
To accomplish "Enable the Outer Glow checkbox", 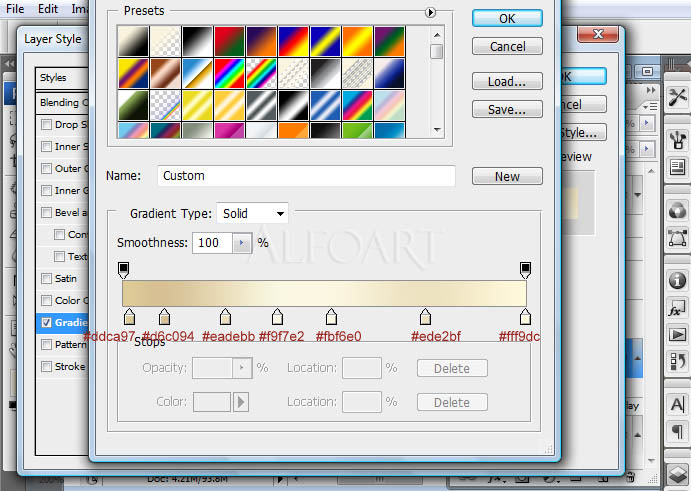I will [x=46, y=168].
